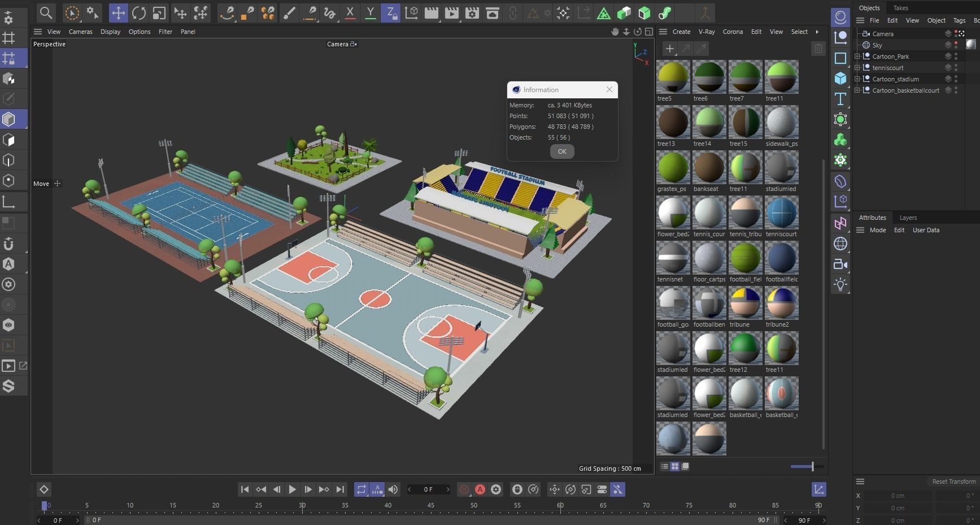Open Attributes Mode menu
The image size is (980, 525).
point(878,230)
